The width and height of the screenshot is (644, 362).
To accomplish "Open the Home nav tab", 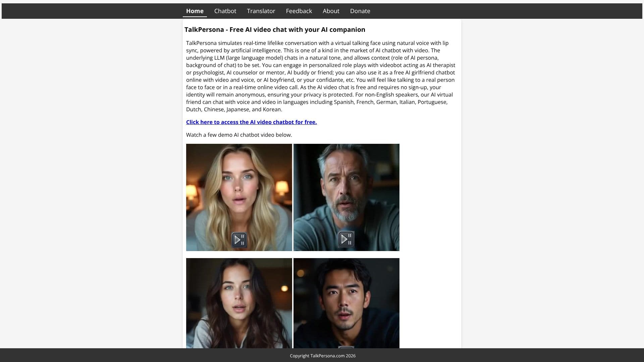I will click(x=195, y=11).
